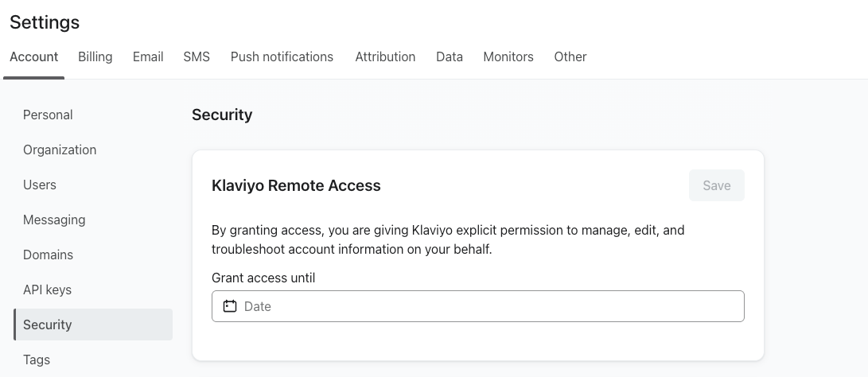
Task: Select the Other tab
Action: point(570,57)
